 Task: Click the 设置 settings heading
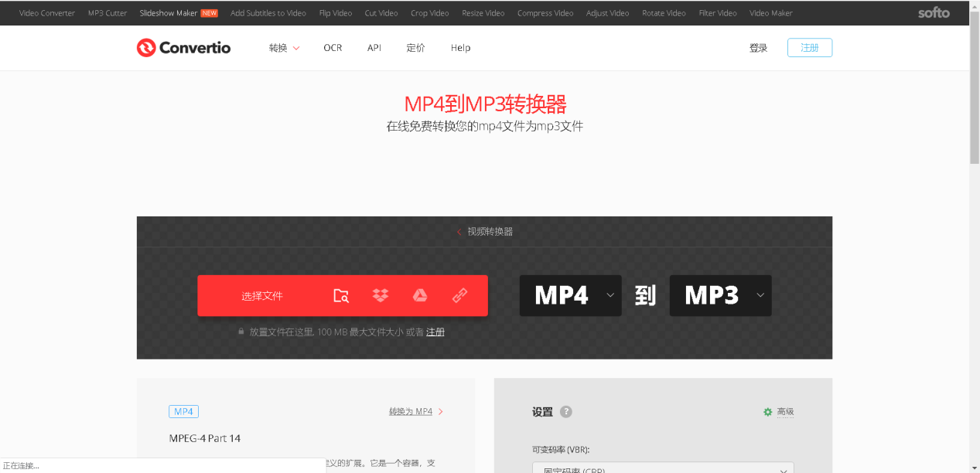click(543, 412)
